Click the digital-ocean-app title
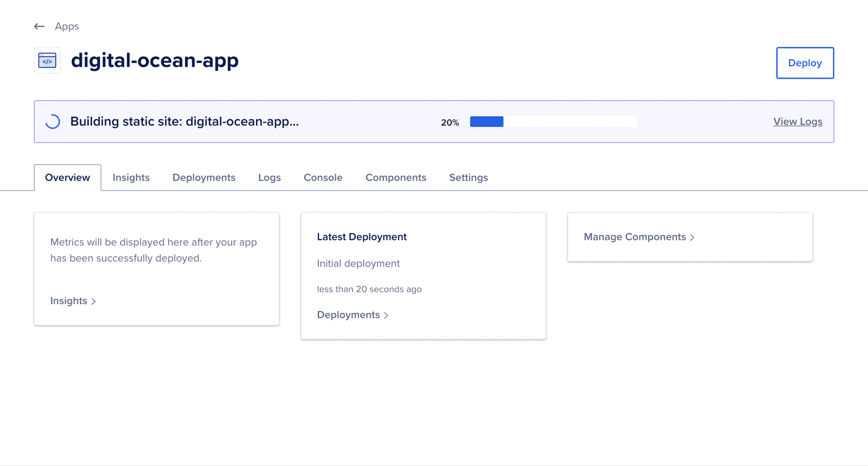The image size is (868, 466). point(155,60)
